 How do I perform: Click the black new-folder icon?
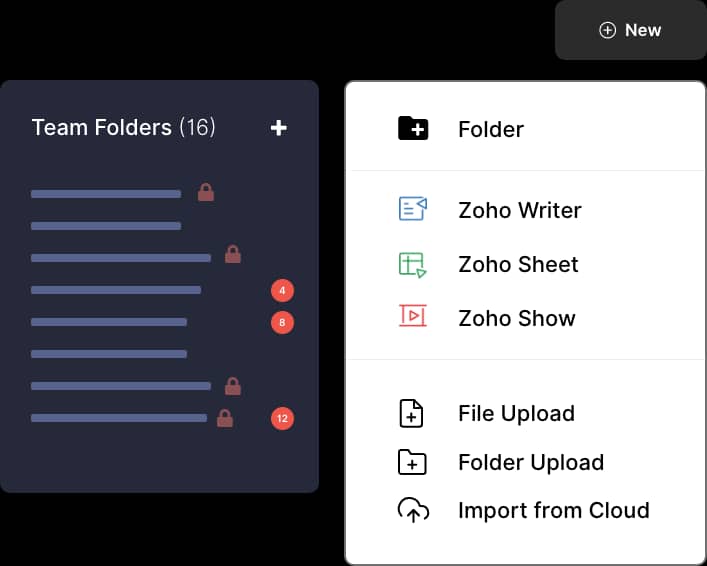click(413, 129)
